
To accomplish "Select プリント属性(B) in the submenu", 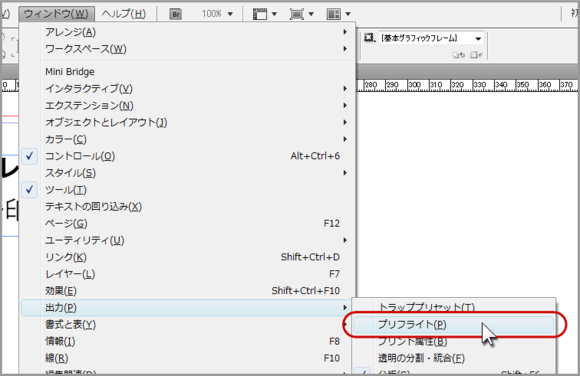I will [453, 341].
